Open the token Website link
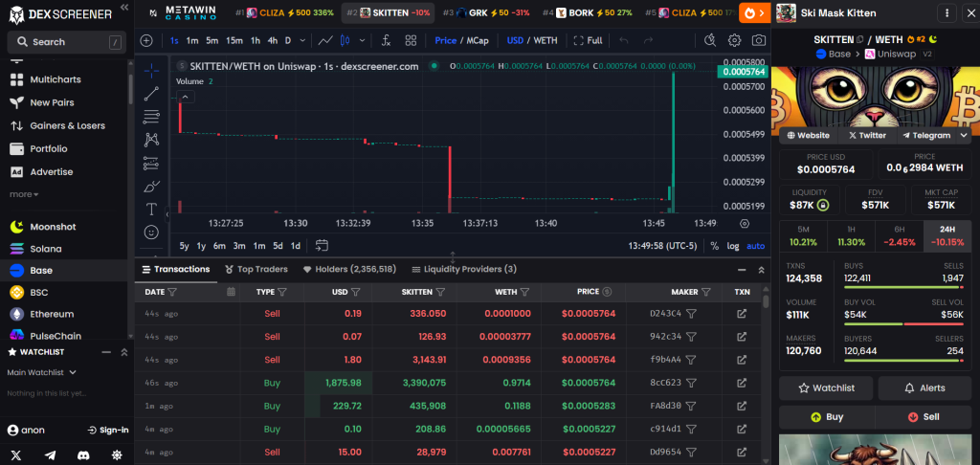 coord(809,135)
